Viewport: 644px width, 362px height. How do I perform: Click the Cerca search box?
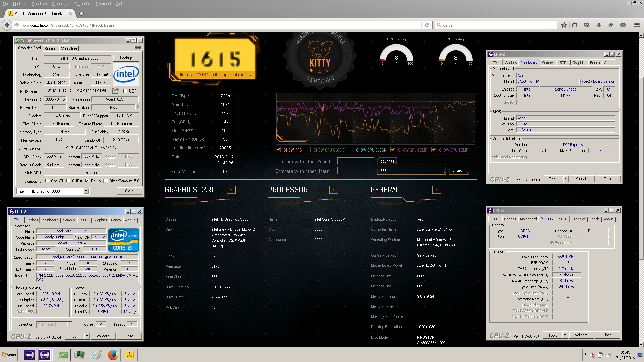click(x=496, y=25)
